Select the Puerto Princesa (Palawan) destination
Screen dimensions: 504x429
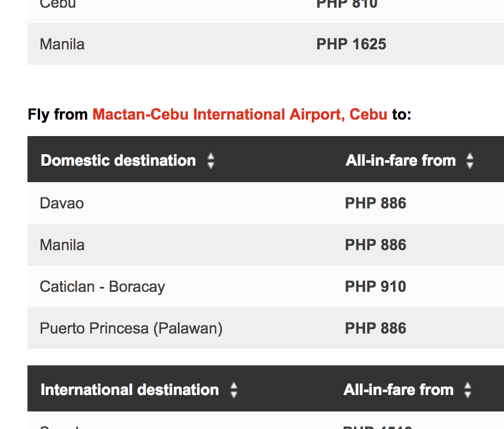coord(131,329)
